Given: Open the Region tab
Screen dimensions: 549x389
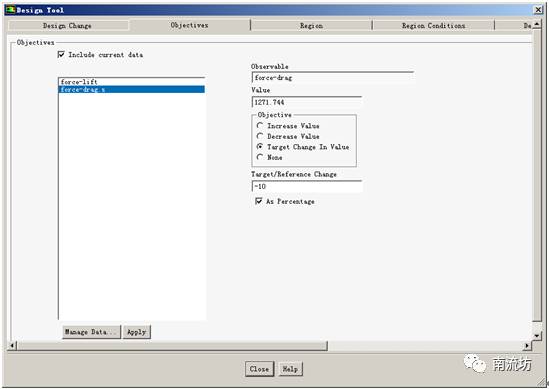Looking at the screenshot, I should [x=311, y=26].
